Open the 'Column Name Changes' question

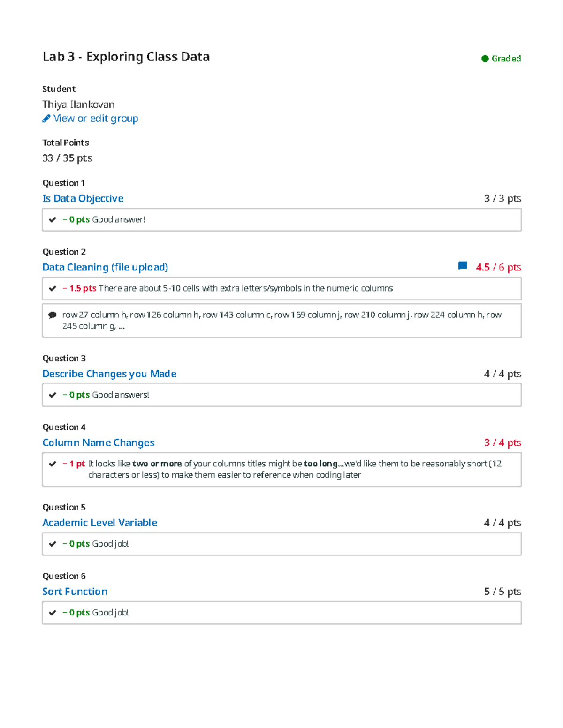98,443
